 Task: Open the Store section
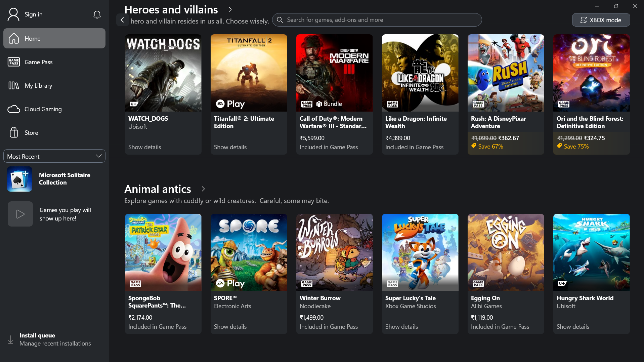54,132
